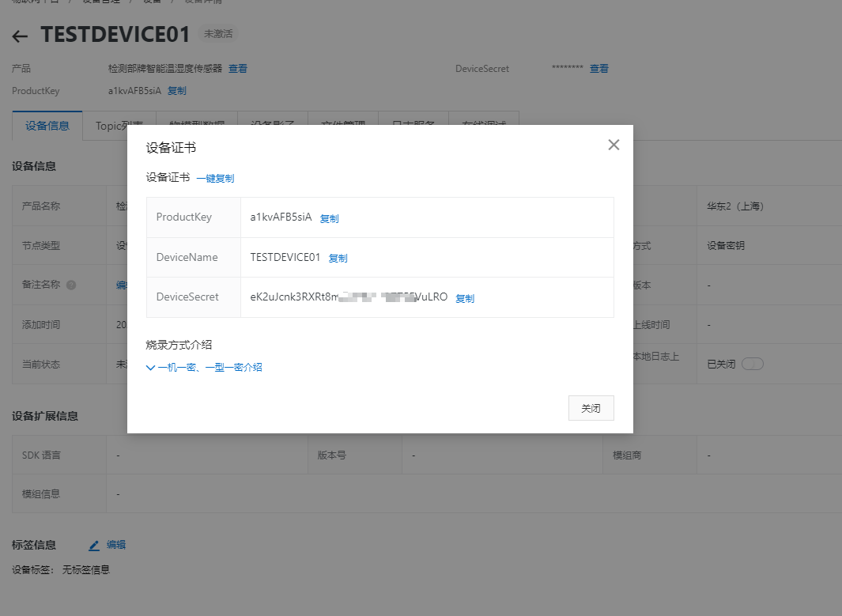Screen dimensions: 842x616
Task: Click 查看 next to the background DeviceSecret
Action: pos(598,69)
